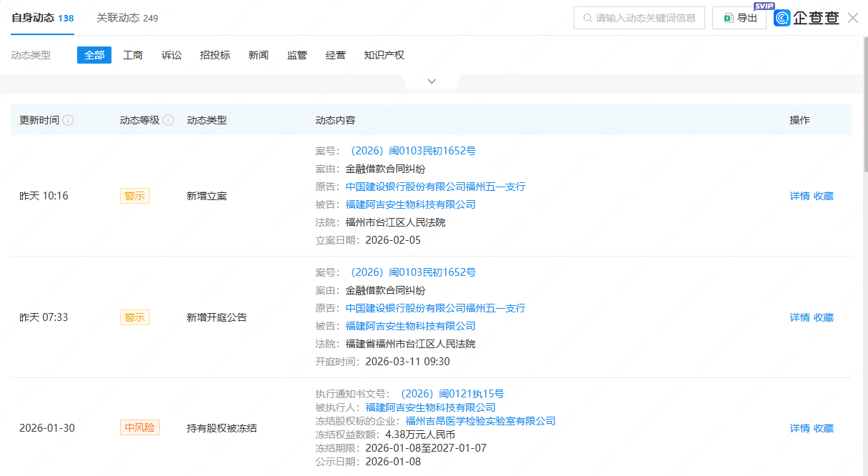Click the 企查查 logo
This screenshot has width=868, height=476.
click(x=807, y=18)
